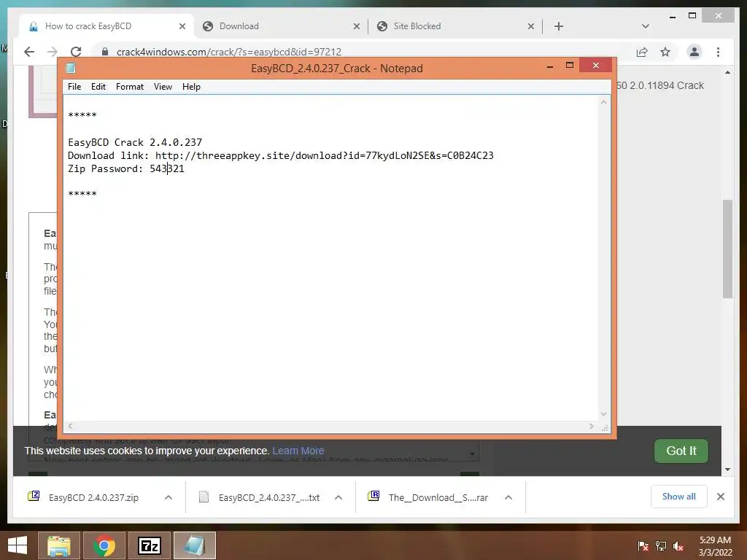Screen dimensions: 747x560
Task: Click the Notepad horizontal scroll left arrow
Action: 70,426
